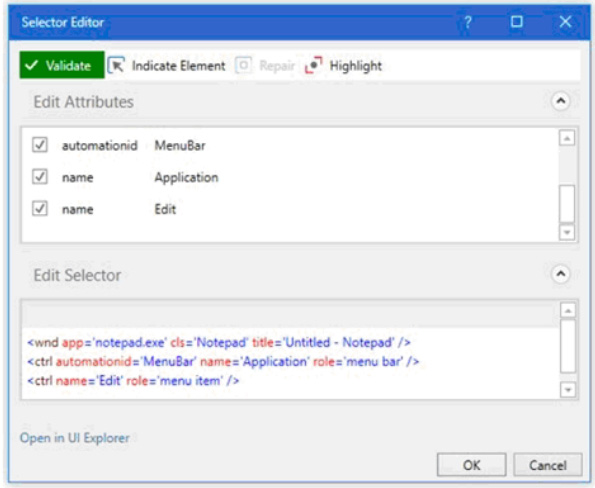Screen dimensions: 595x488
Task: Collapse the Edit Attributes section
Action: (x=560, y=101)
